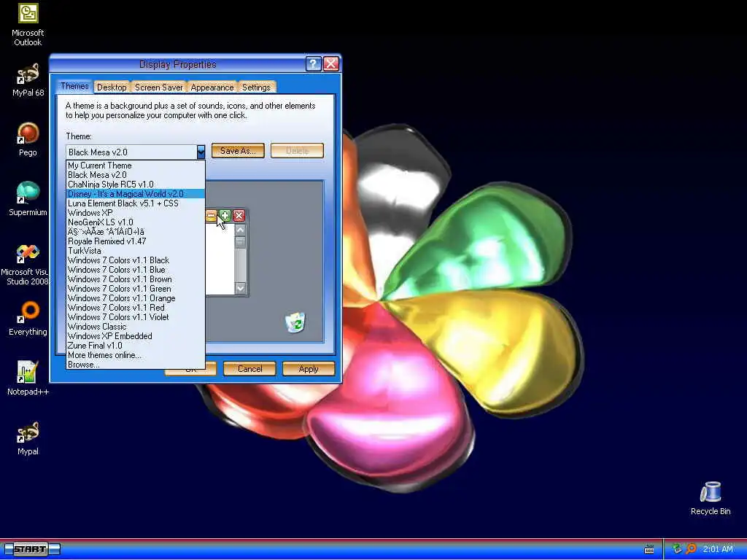
Task: Switch to the Themes tab
Action: tap(74, 86)
